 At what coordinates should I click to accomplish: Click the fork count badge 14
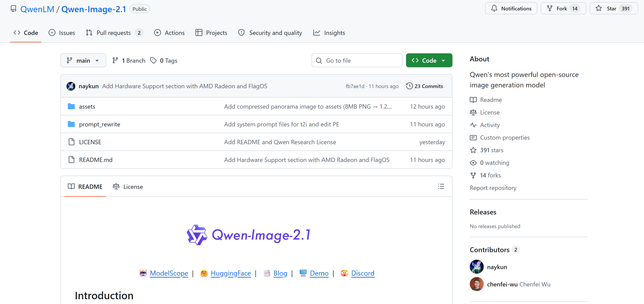pos(575,8)
